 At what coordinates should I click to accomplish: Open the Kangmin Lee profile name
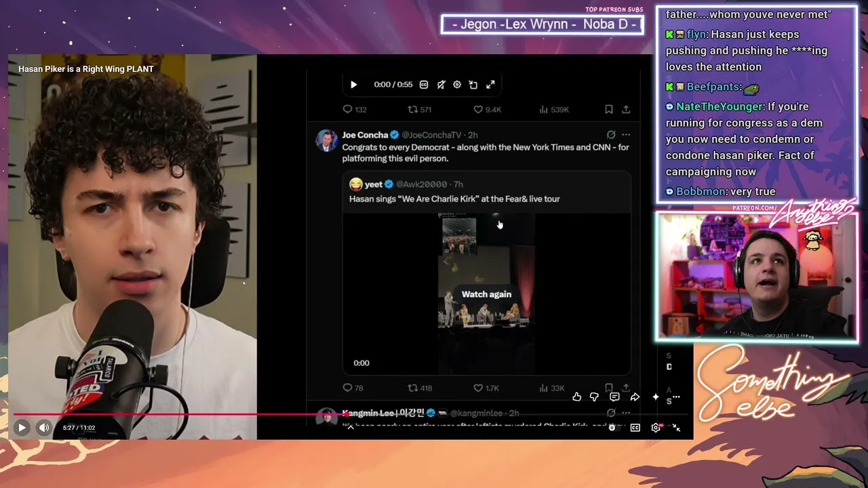[x=384, y=413]
